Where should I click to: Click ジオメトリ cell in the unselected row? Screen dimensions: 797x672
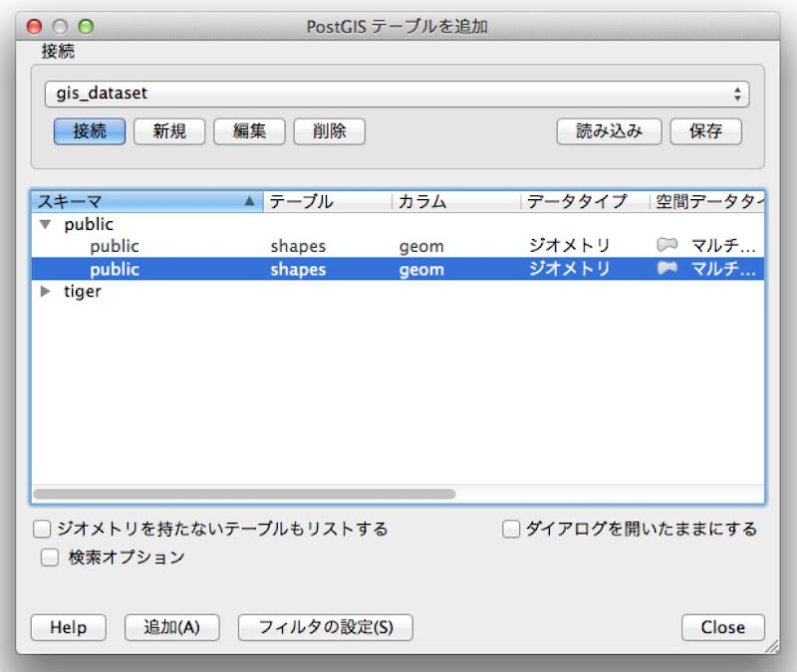point(569,246)
